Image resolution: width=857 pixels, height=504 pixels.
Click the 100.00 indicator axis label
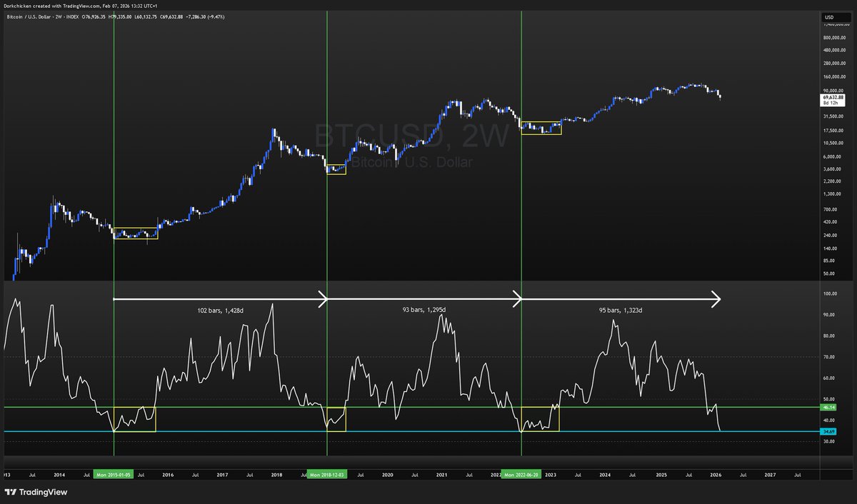pyautogui.click(x=830, y=293)
